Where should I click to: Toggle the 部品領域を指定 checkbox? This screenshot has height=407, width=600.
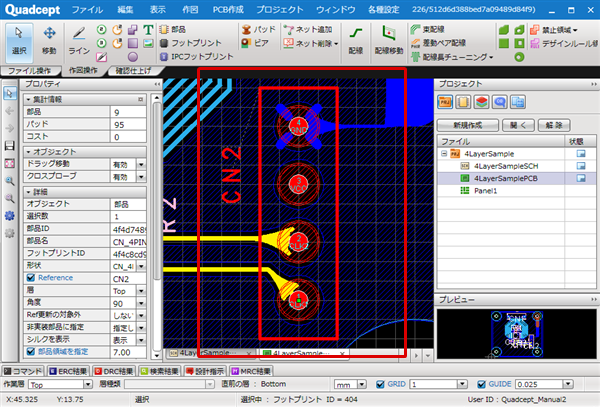(31, 351)
